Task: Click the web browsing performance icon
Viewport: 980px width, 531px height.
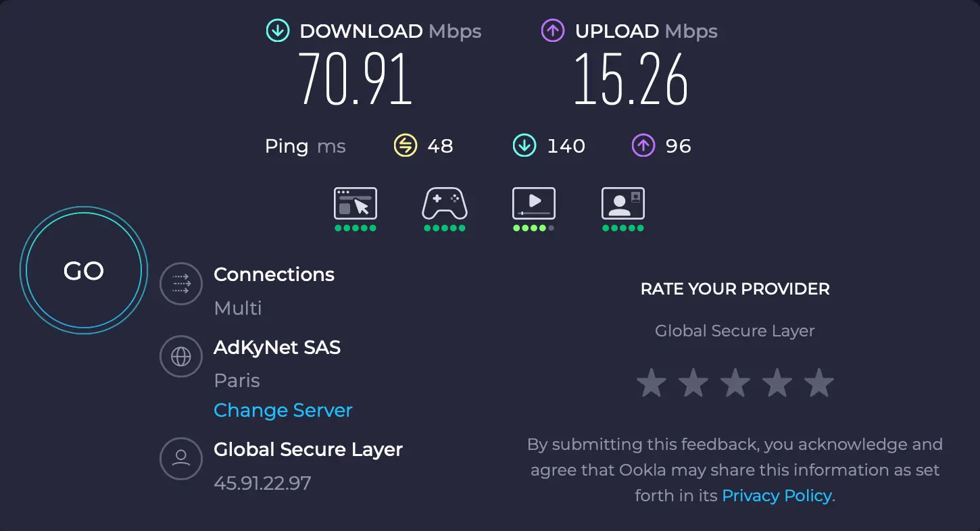Action: (356, 204)
